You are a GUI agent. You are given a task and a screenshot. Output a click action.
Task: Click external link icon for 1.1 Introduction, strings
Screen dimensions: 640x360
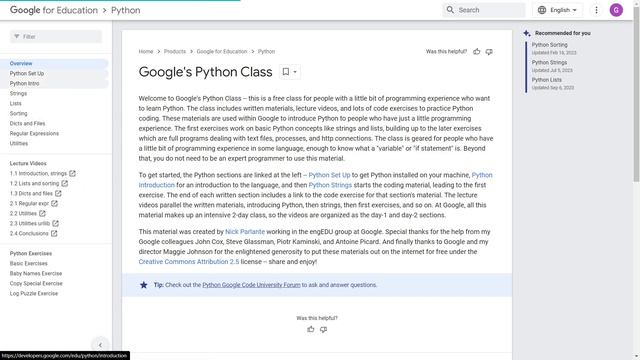point(72,173)
